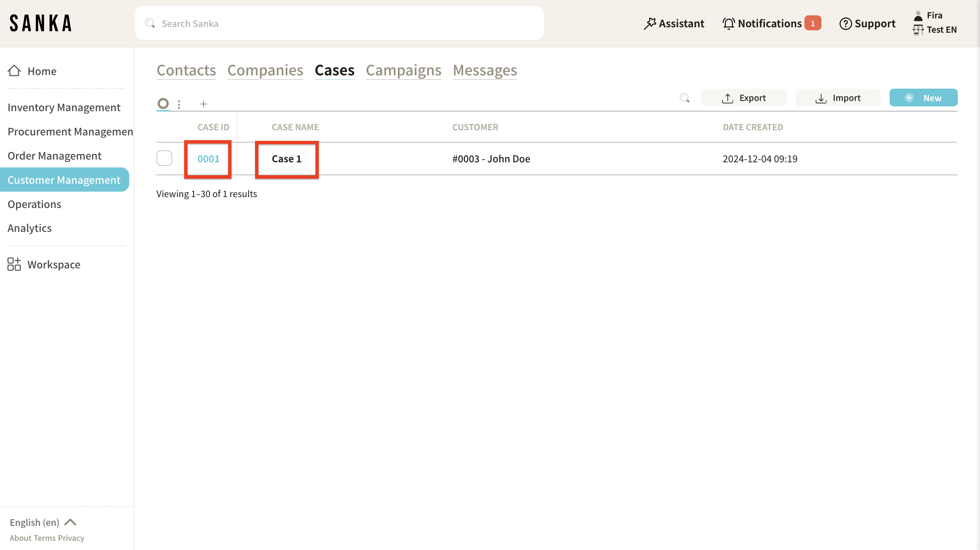980x550 pixels.
Task: Open Notifications bell icon
Action: point(728,24)
